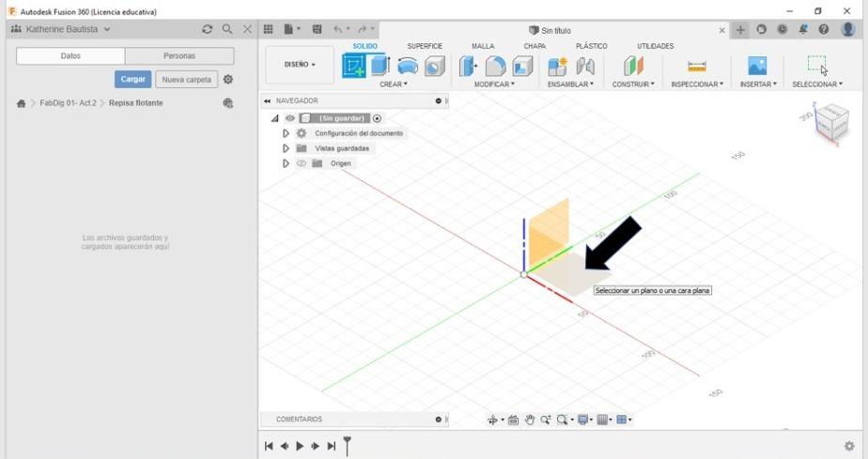Activate the unsaved component radio button

[377, 118]
